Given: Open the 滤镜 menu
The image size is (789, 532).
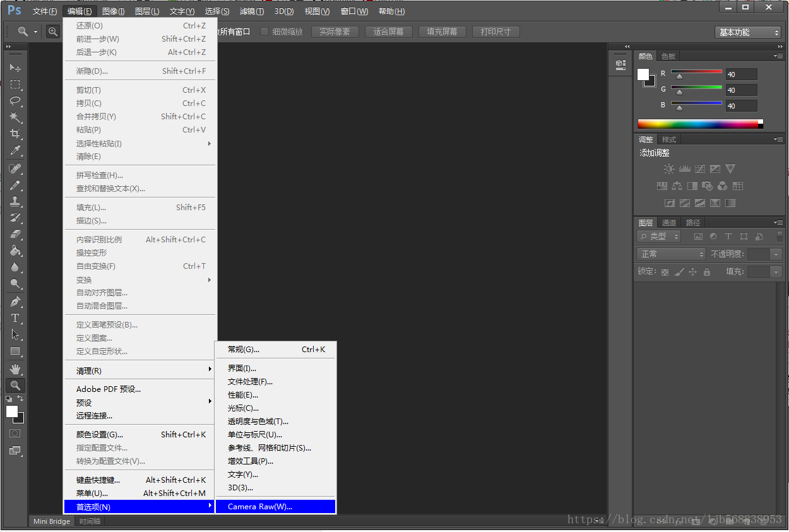Looking at the screenshot, I should [x=252, y=11].
